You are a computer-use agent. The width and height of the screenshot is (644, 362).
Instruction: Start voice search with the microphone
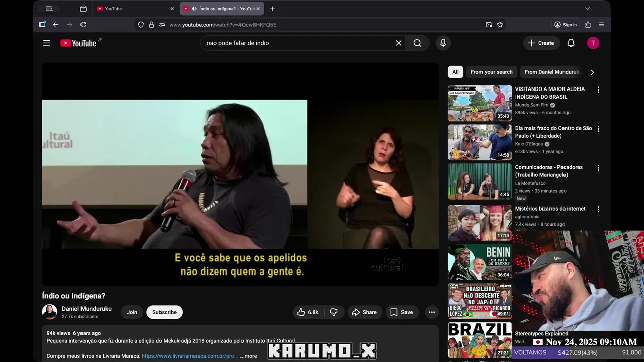click(443, 43)
